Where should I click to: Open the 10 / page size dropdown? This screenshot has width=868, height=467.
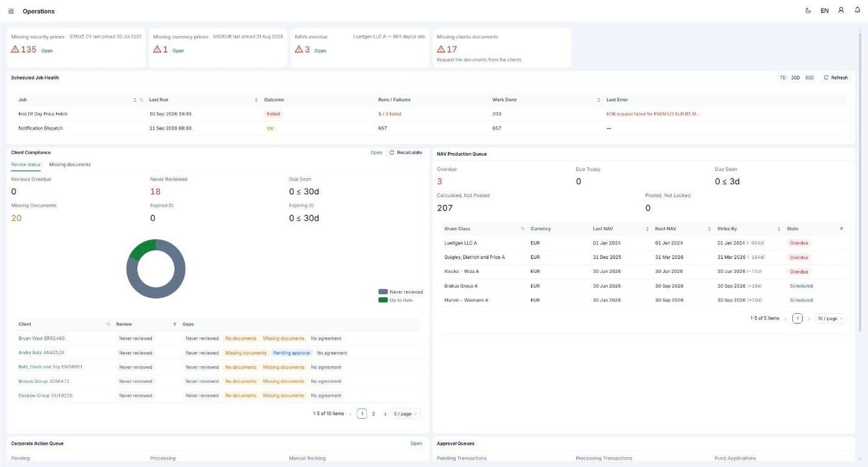830,318
